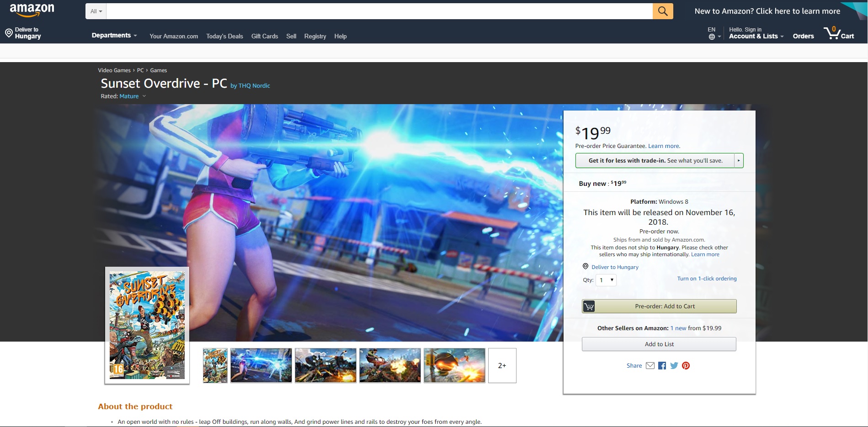Click the search input field

(x=379, y=11)
